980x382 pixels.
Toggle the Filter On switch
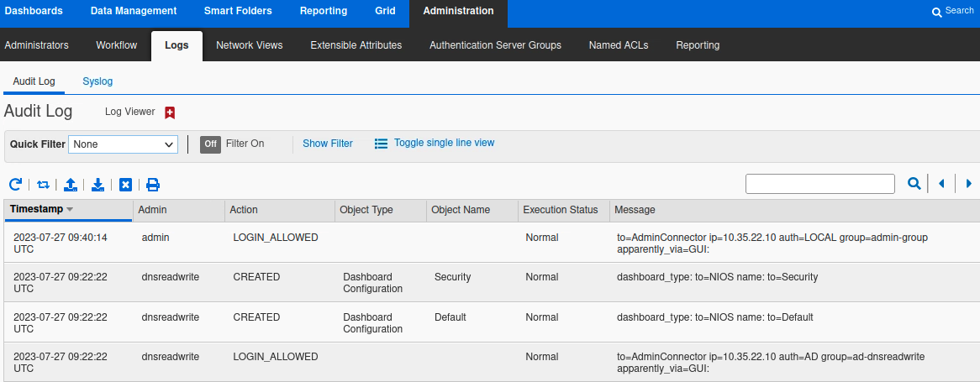point(210,144)
